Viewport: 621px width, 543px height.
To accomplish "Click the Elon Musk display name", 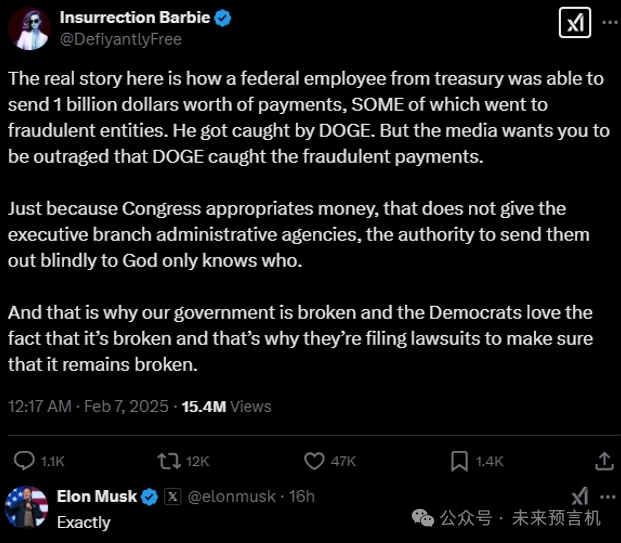I will click(x=97, y=497).
